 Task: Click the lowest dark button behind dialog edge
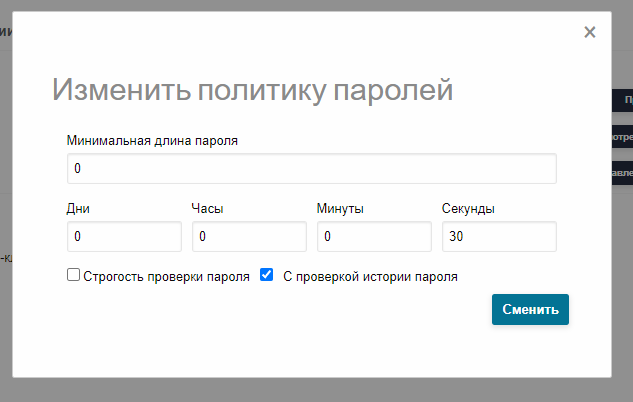click(622, 173)
